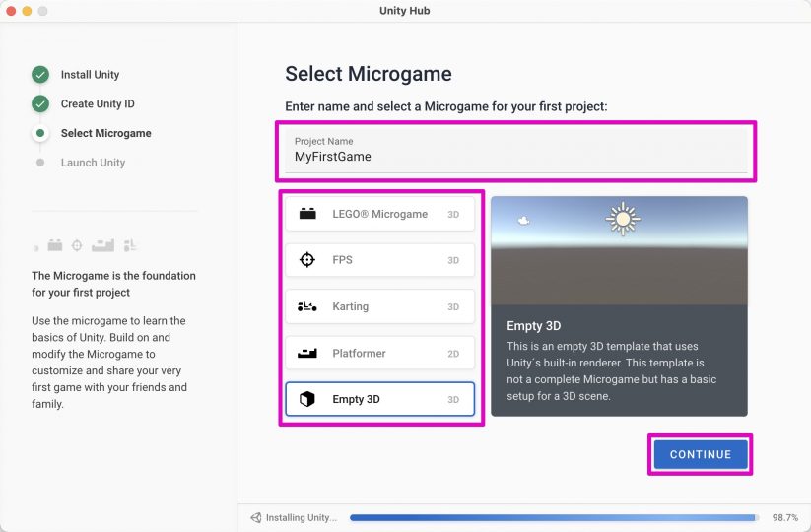Click the Project Name field label
Viewport: 811px width, 532px height.
pyautogui.click(x=324, y=141)
